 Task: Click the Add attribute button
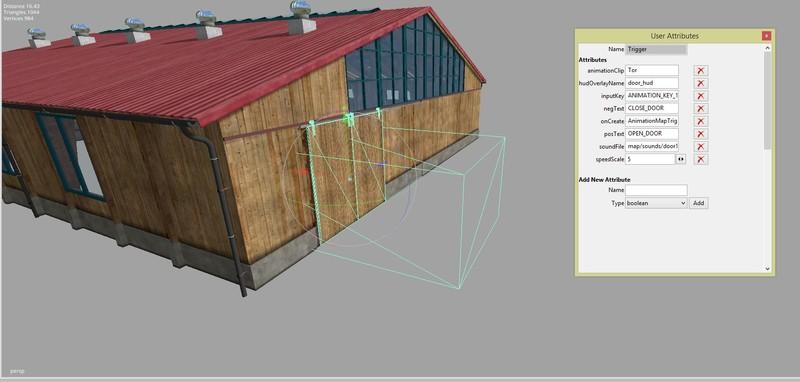[x=698, y=203]
